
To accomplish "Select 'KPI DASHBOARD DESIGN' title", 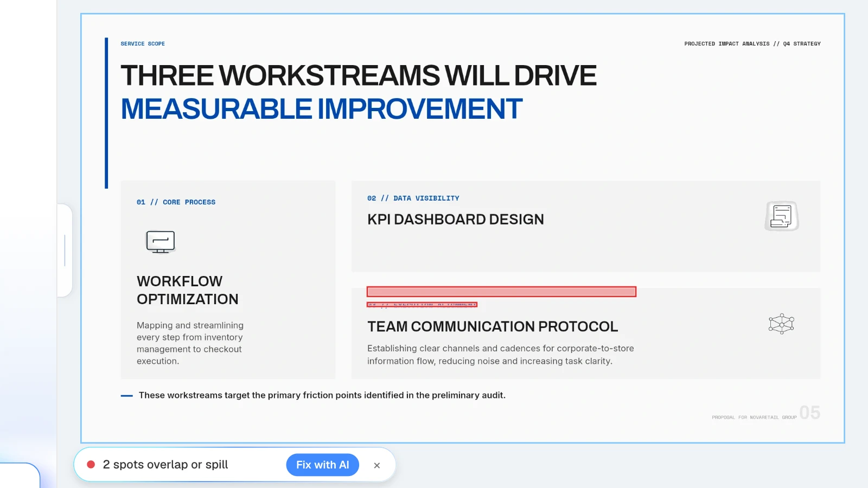I will point(456,219).
